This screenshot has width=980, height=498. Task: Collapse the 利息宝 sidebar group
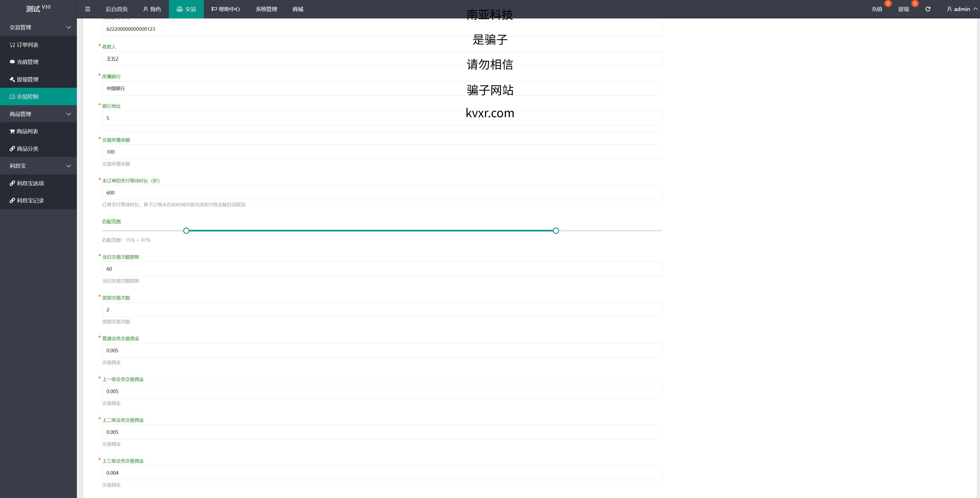pos(38,166)
